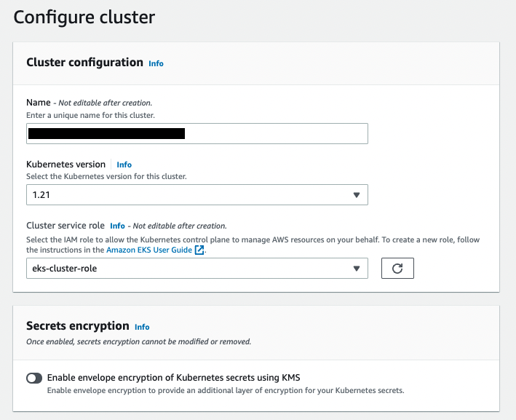Click 'Select the Kubernetes version for this cluster.' text
The width and height of the screenshot is (516, 420).
(x=106, y=176)
